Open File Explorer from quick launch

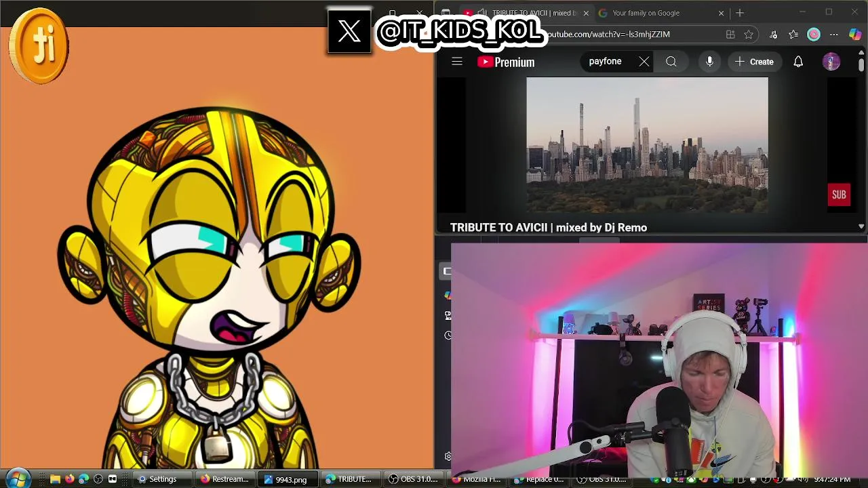pos(55,479)
